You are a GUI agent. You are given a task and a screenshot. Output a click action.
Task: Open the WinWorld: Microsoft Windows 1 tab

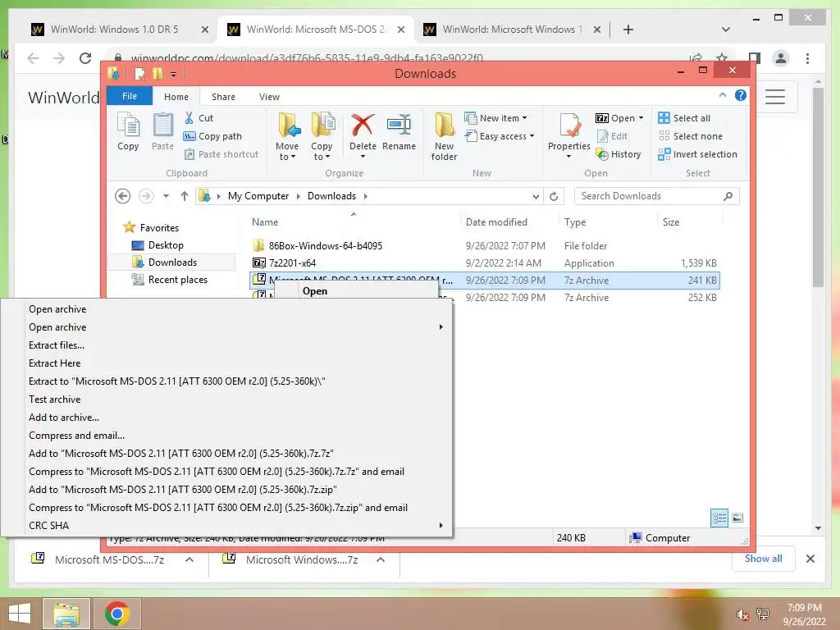point(512,30)
